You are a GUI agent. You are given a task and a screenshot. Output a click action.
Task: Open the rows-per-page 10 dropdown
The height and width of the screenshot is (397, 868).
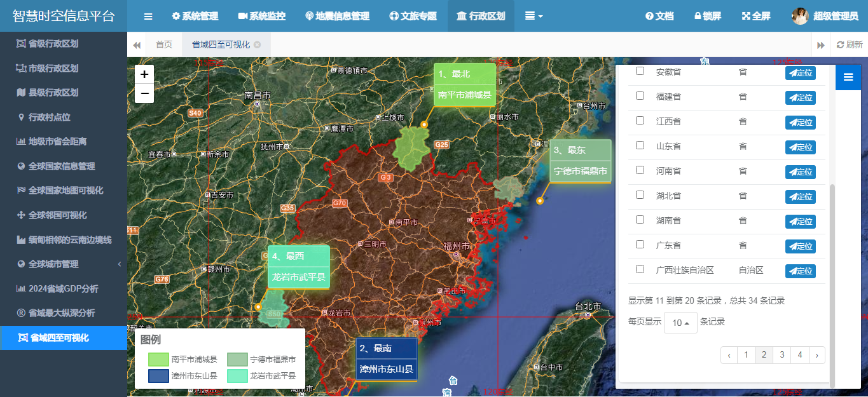(x=680, y=323)
